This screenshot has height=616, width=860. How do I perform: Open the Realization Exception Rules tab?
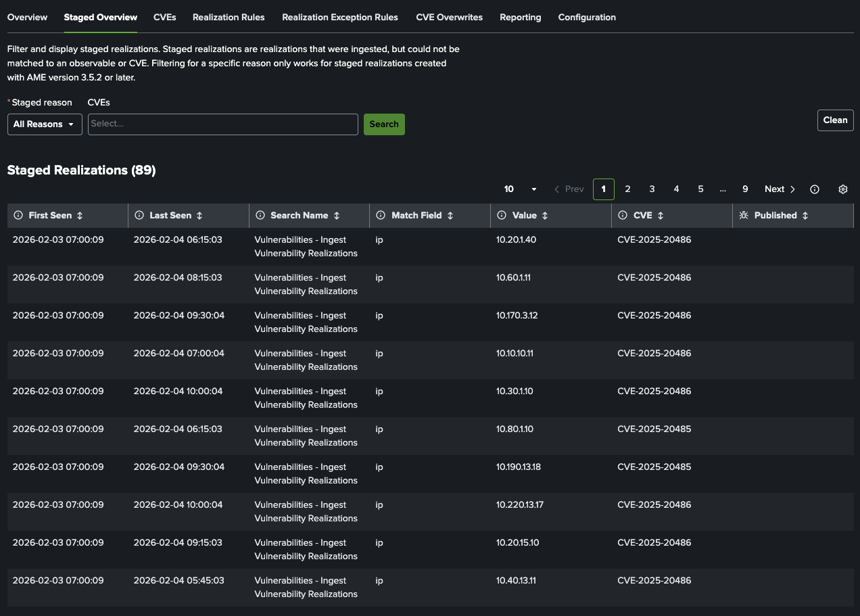coord(340,18)
